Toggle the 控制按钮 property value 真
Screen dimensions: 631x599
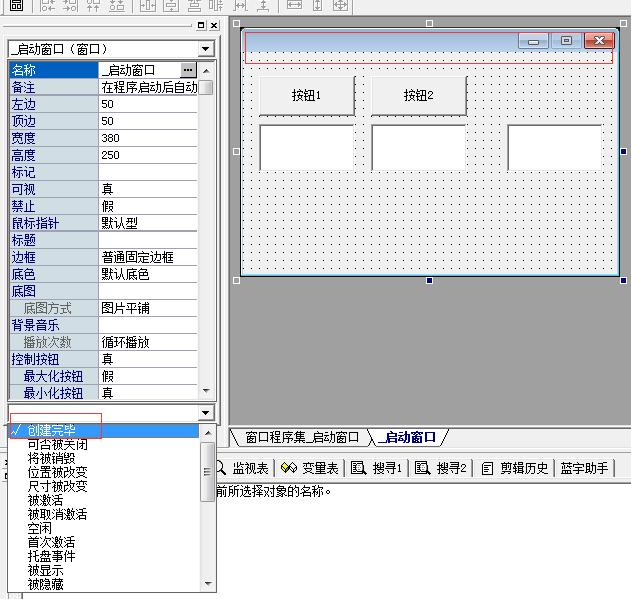click(x=148, y=359)
